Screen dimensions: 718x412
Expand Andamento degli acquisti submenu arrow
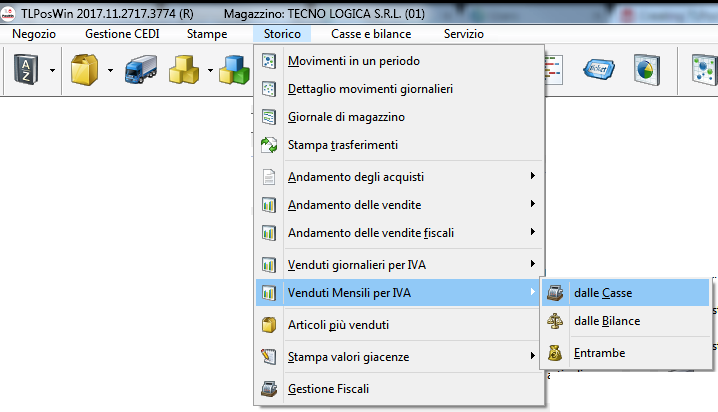click(533, 177)
